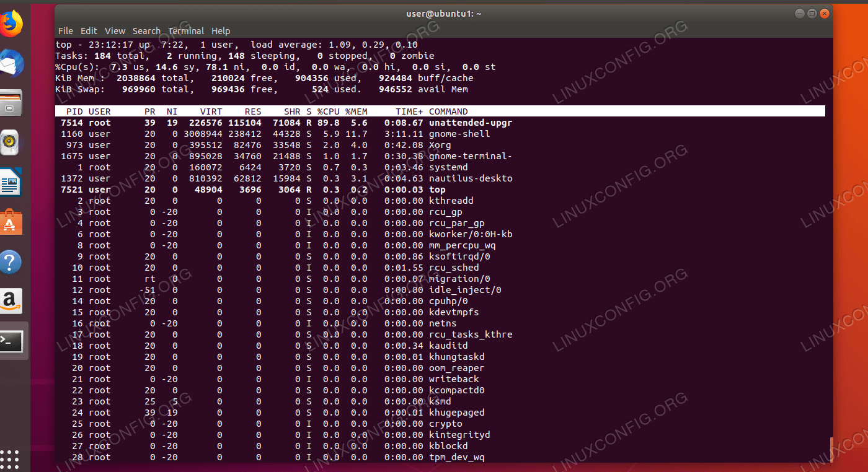Viewport: 868px width, 472px height.
Task: Open LibreOffice Writer from the dock
Action: click(x=11, y=182)
